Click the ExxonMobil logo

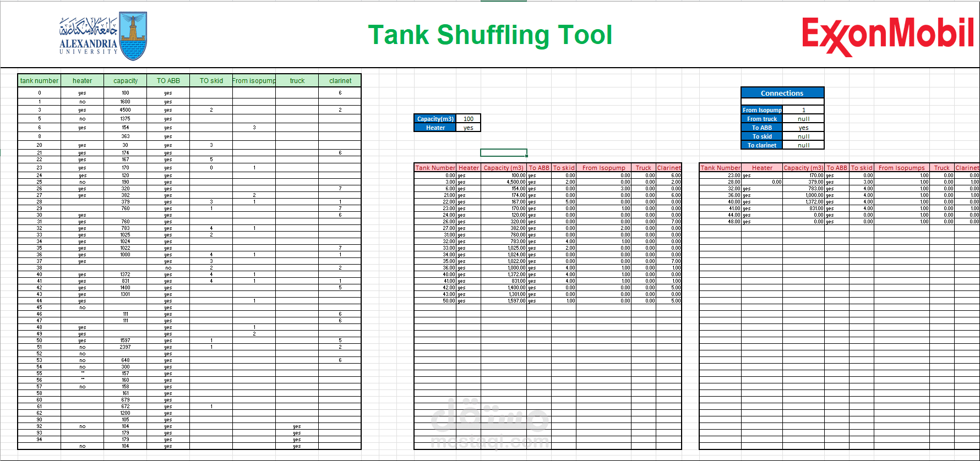click(888, 36)
